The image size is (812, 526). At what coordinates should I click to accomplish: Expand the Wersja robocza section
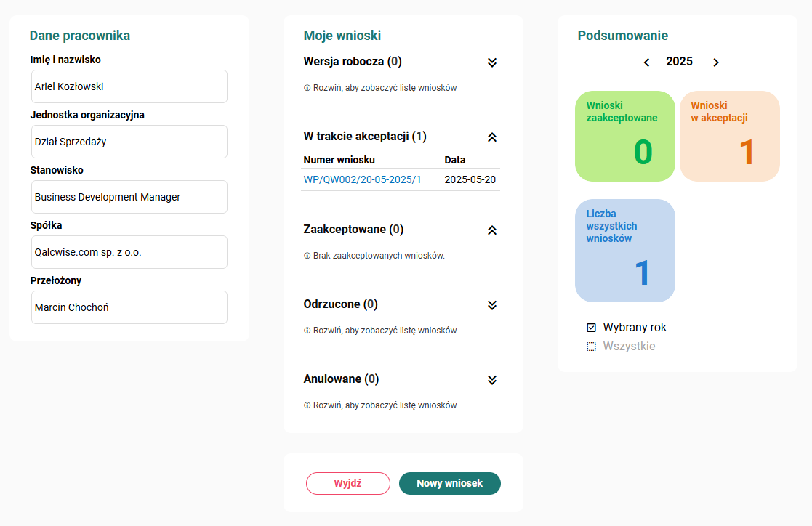point(492,62)
